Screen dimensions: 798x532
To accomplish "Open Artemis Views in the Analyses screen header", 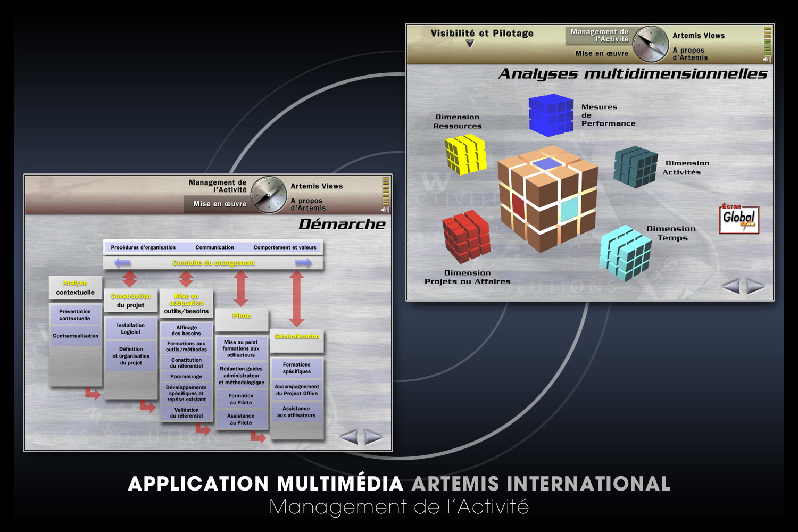I will [x=698, y=36].
